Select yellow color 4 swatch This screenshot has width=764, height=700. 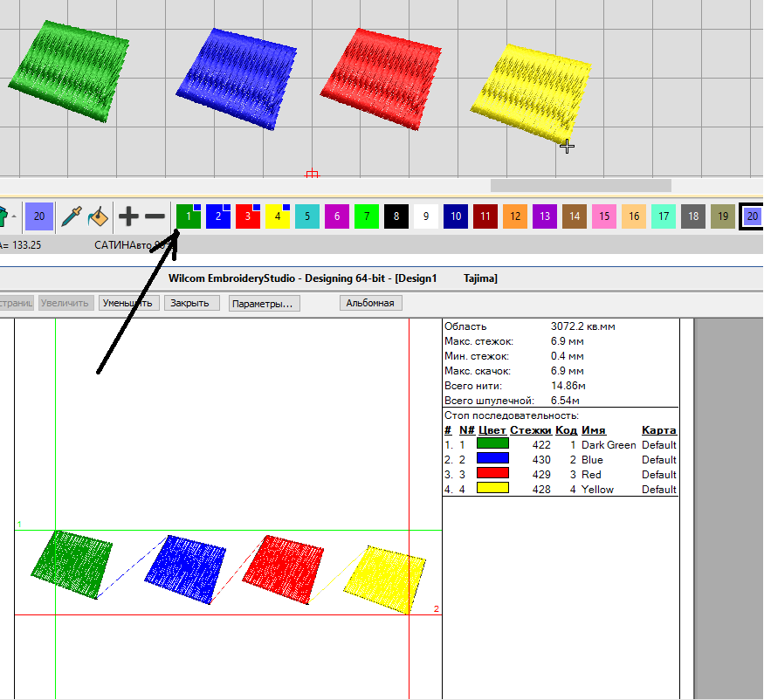click(x=278, y=216)
